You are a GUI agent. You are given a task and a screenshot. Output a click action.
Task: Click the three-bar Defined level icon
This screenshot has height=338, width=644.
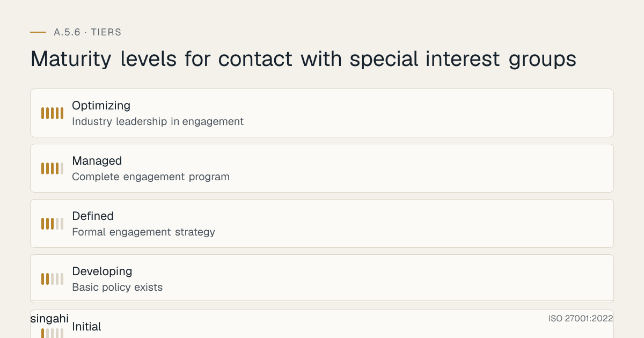(53, 224)
